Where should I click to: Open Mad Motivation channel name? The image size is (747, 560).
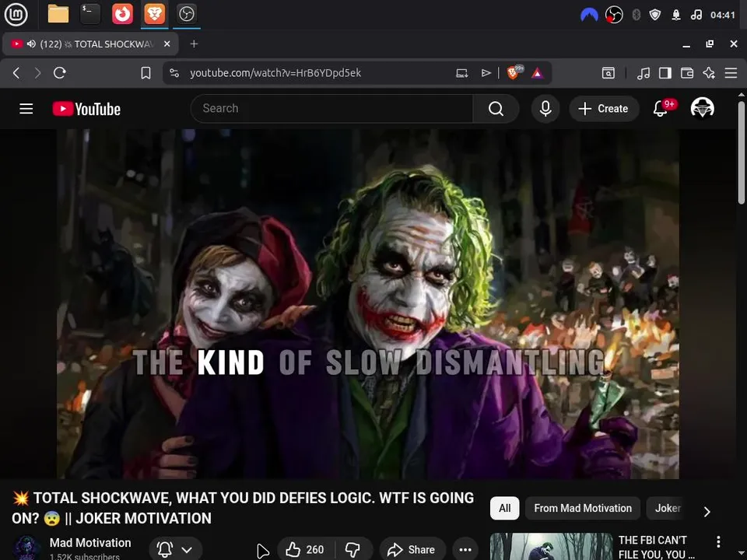90,543
